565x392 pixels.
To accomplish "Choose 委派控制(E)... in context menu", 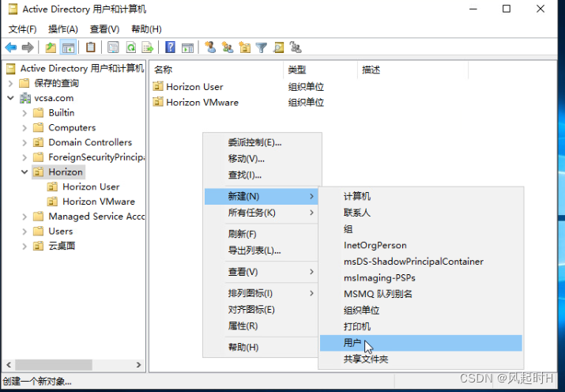I will coord(262,142).
